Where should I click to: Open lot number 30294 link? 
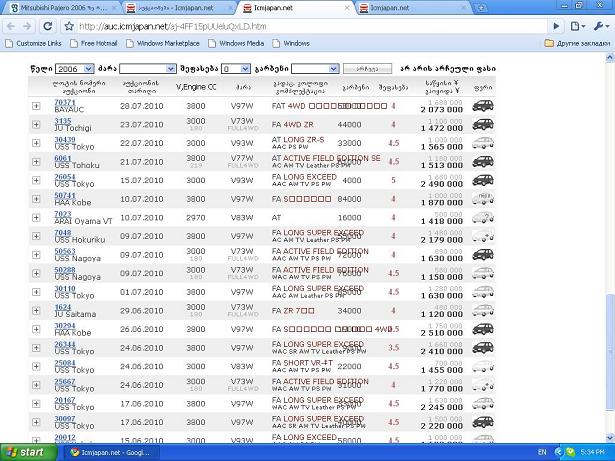(x=65, y=326)
